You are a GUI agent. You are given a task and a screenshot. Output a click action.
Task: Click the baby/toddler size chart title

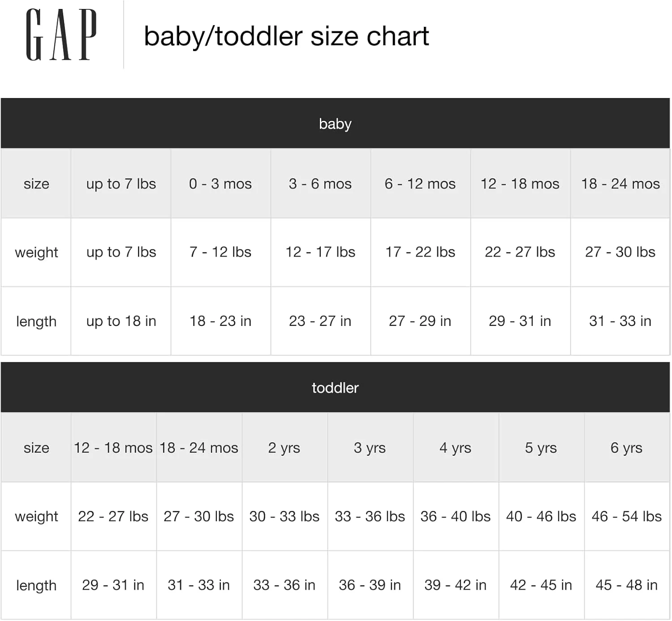pyautogui.click(x=286, y=36)
